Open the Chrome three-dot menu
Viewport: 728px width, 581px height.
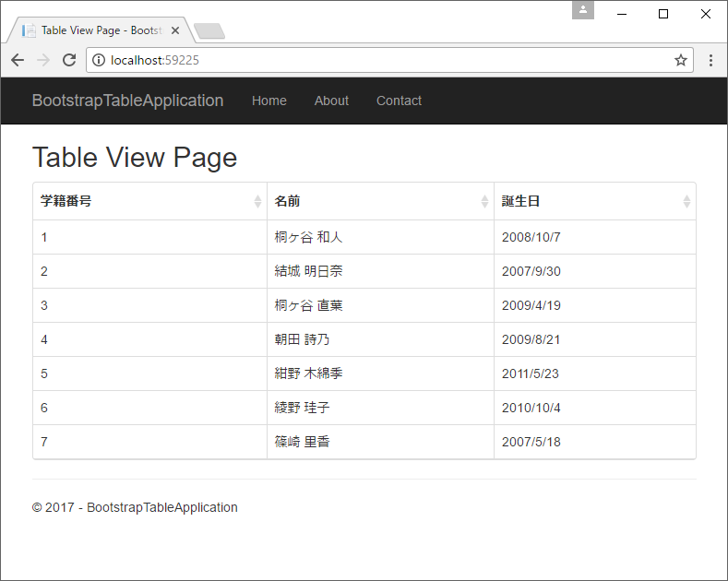710,60
